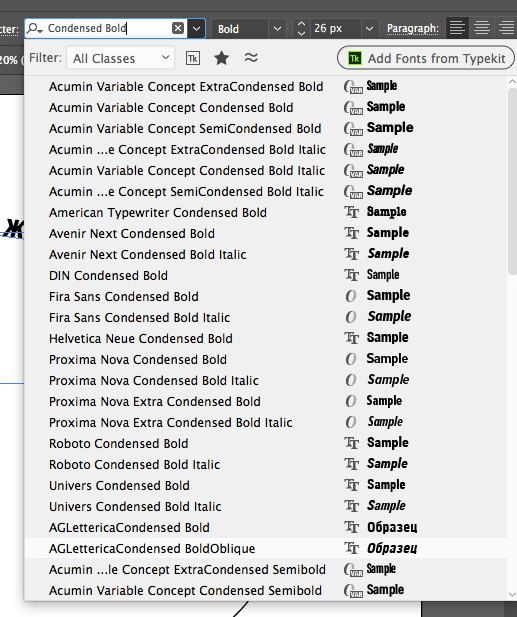Click Add Fonts from Typekit button

pyautogui.click(x=426, y=58)
